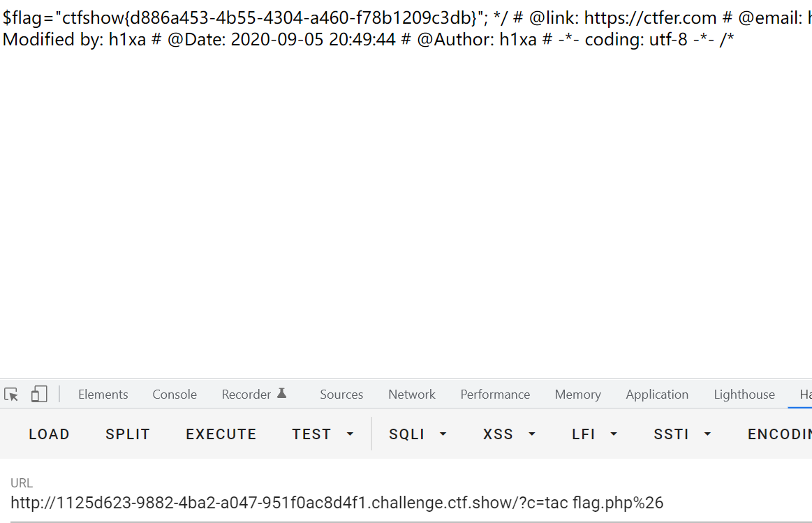Viewport: 812px width, 523px height.
Task: Click the Recorder flask icon
Action: point(281,394)
